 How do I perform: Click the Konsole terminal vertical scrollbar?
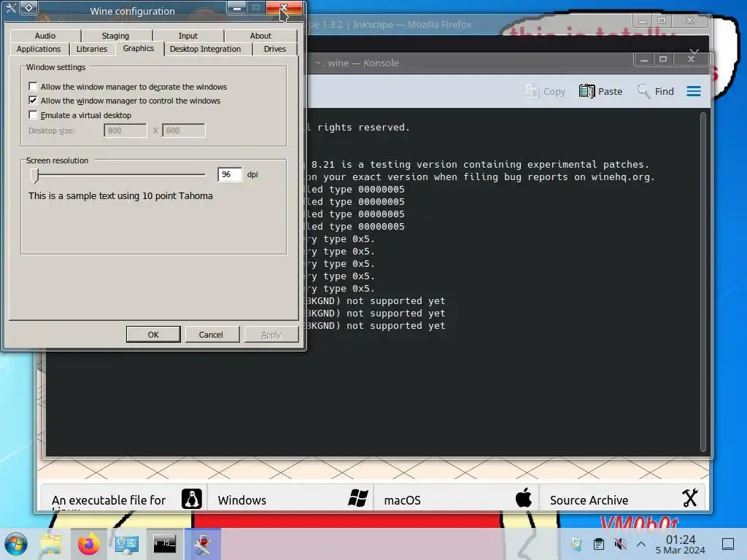pyautogui.click(x=703, y=281)
